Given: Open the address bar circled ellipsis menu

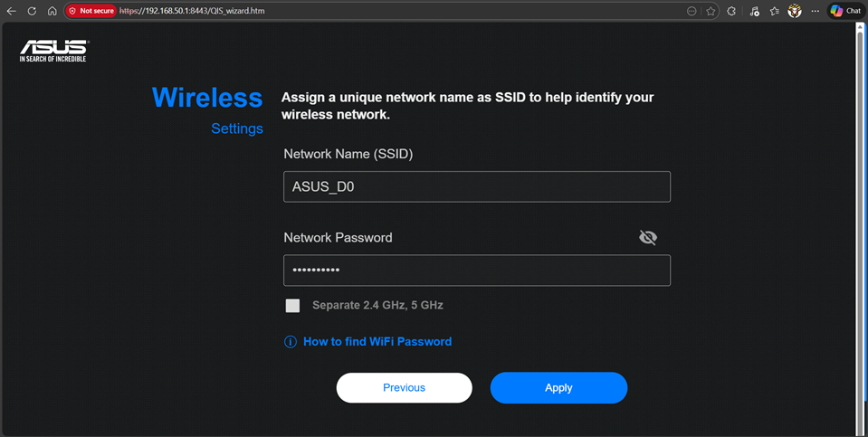Looking at the screenshot, I should [692, 11].
